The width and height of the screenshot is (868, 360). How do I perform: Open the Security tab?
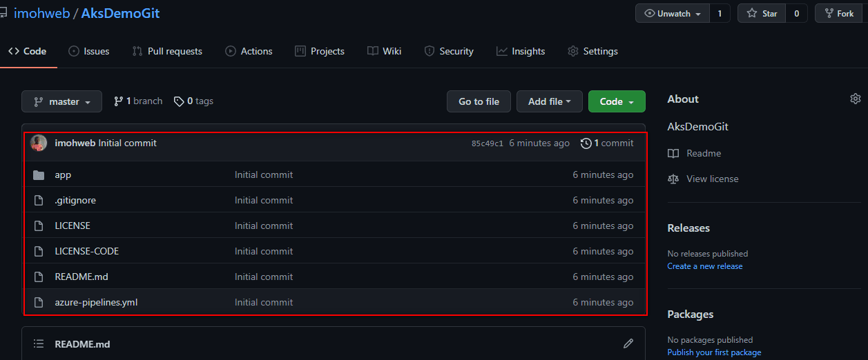click(449, 51)
